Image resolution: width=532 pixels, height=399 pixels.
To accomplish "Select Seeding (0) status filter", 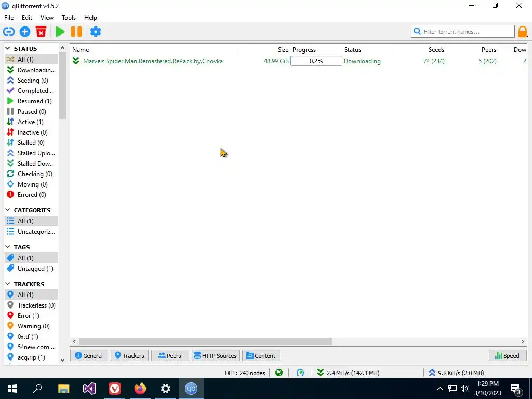I will point(32,81).
